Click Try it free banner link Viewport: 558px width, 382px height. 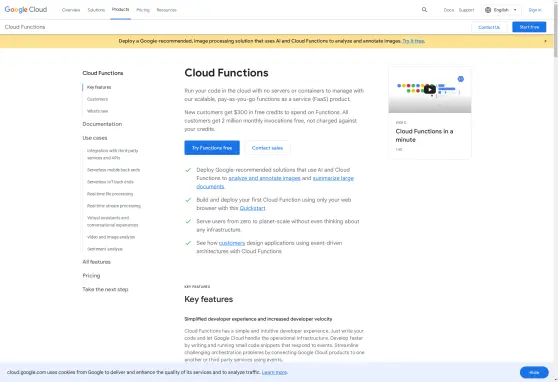pos(413,41)
